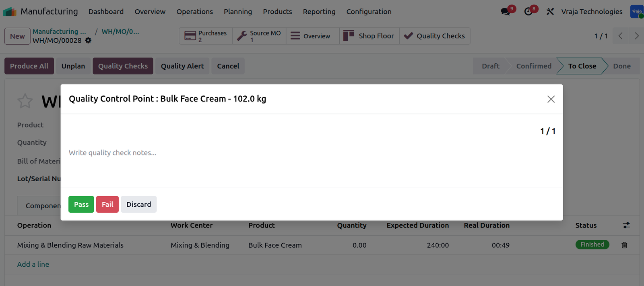Sort by the Work Center column header
The width and height of the screenshot is (644, 286).
(x=192, y=225)
